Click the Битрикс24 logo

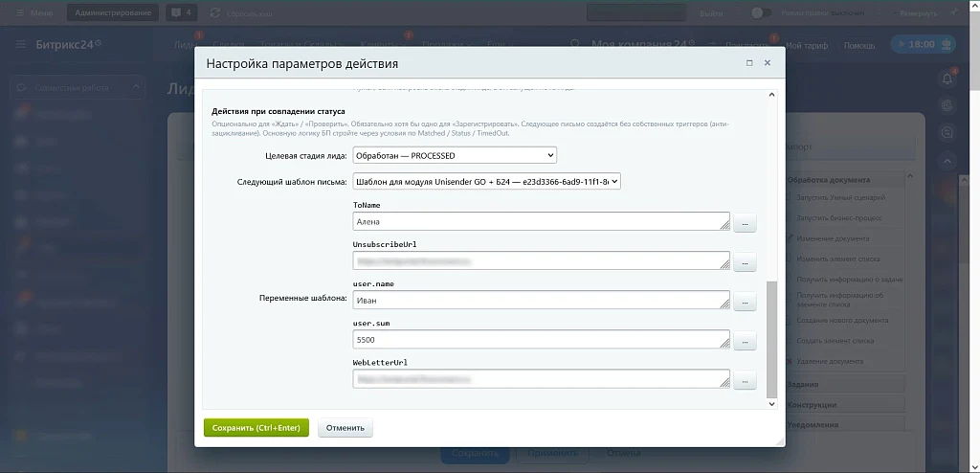click(x=69, y=44)
